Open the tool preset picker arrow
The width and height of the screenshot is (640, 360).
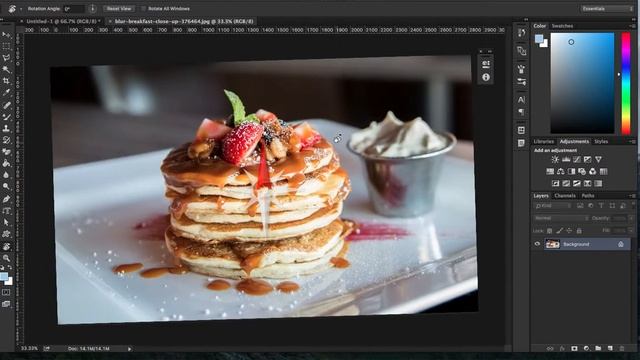21,9
